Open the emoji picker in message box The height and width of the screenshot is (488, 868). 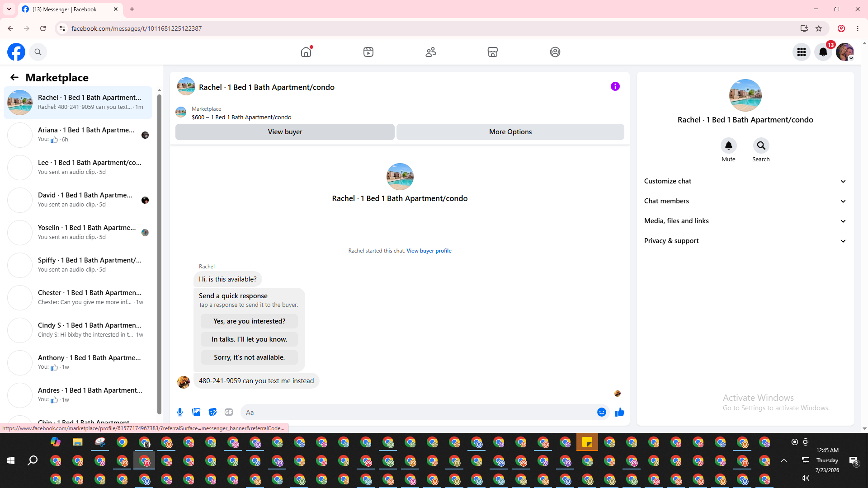602,412
